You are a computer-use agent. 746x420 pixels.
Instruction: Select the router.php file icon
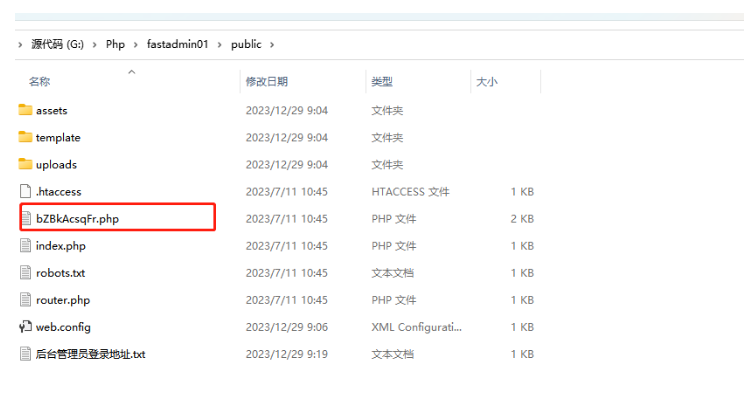(25, 300)
